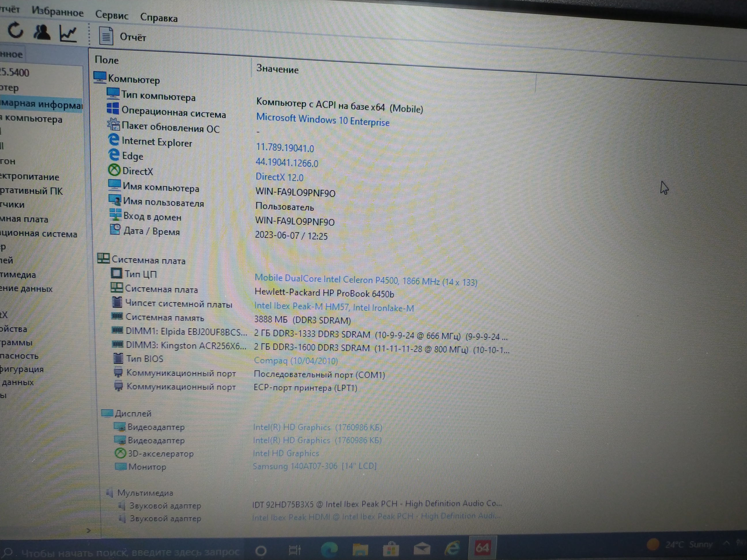
Task: Click the Мультимедиа group icon
Action: (x=110, y=493)
